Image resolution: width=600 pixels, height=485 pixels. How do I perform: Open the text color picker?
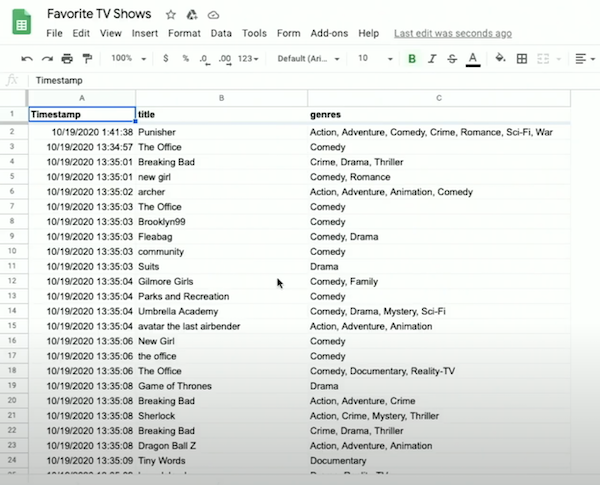click(x=473, y=59)
